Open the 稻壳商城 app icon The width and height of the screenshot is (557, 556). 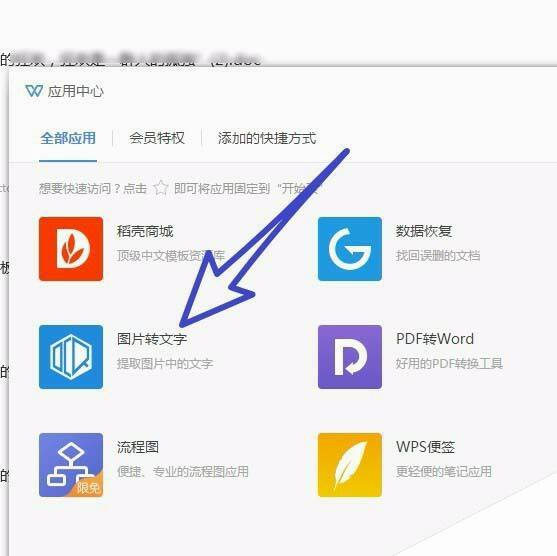pos(71,249)
